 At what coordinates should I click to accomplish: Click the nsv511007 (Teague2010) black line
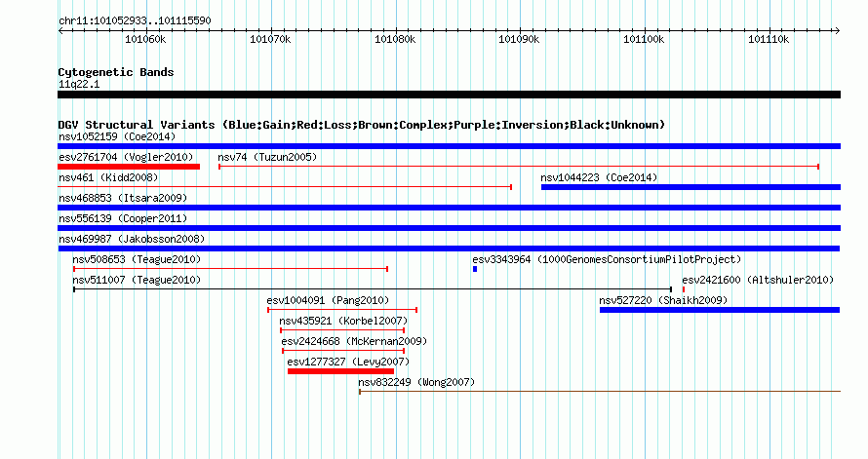(x=373, y=289)
